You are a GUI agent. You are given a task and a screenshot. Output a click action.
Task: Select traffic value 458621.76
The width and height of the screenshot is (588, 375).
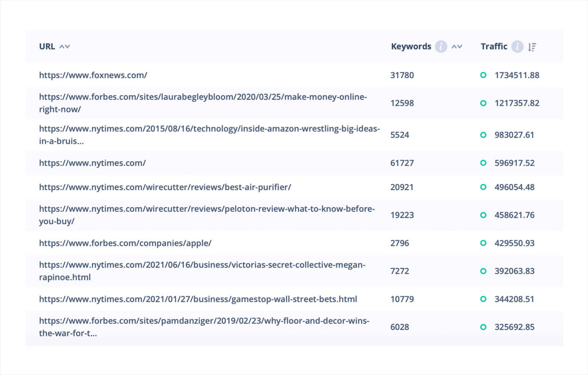514,215
